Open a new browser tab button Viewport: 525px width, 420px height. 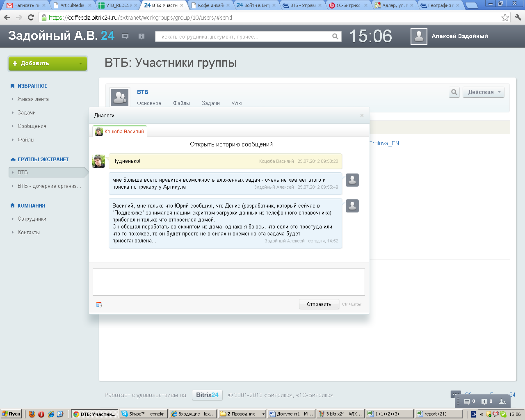click(472, 5)
